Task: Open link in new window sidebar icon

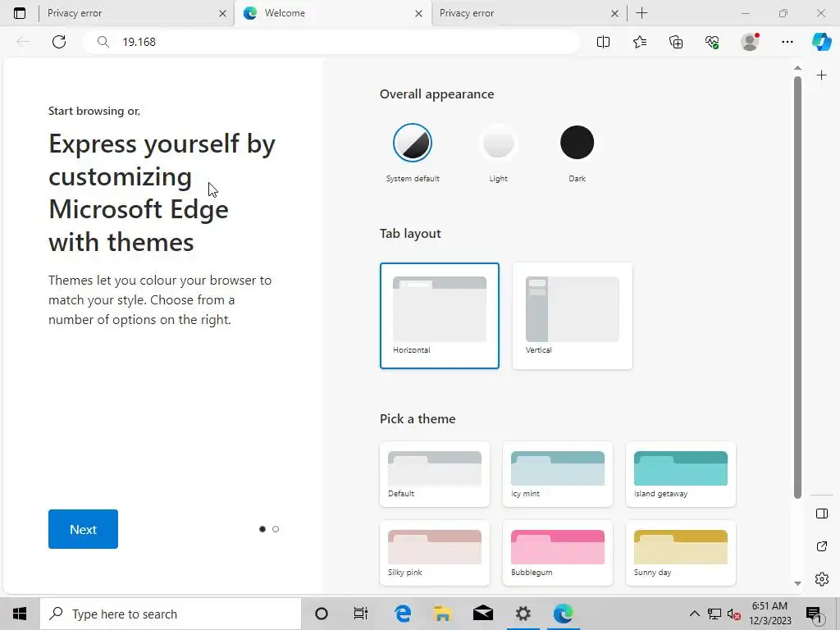Action: [821, 546]
